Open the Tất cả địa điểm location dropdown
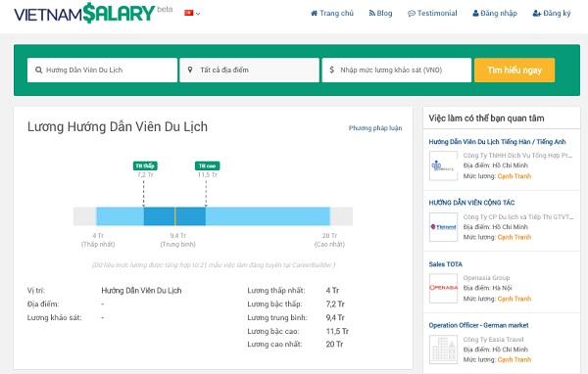This screenshot has width=588, height=374. point(249,70)
